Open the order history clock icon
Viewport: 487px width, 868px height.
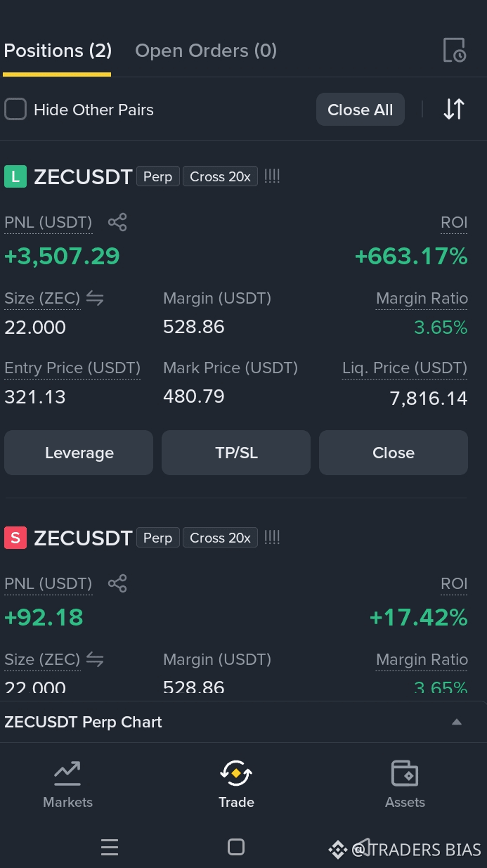(x=454, y=51)
